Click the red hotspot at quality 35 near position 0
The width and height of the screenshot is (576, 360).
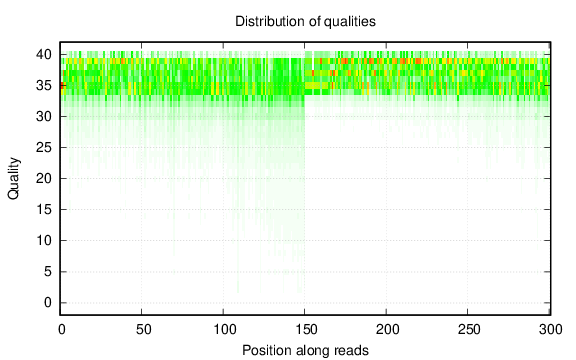coord(62,86)
